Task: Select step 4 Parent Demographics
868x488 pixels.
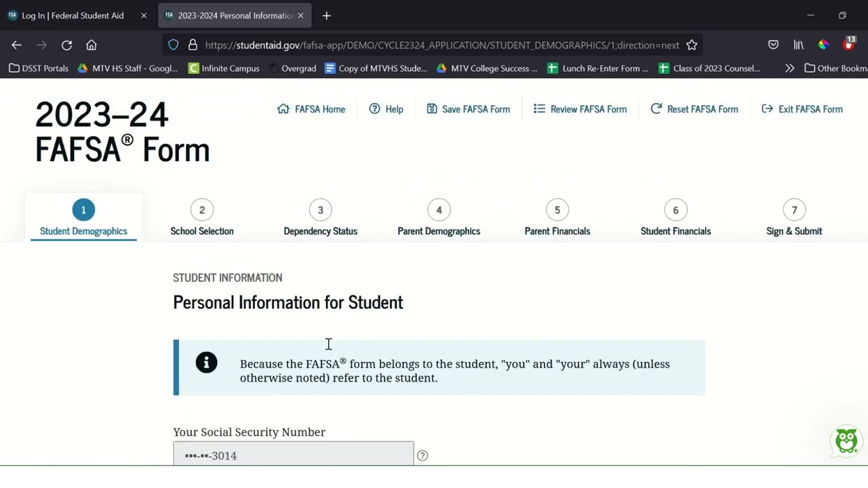Action: 439,219
